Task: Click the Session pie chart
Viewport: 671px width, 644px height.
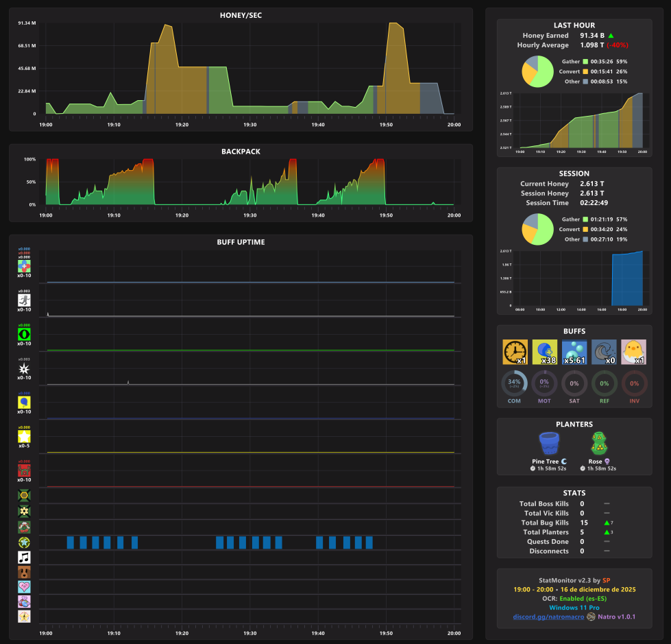Action: (537, 229)
